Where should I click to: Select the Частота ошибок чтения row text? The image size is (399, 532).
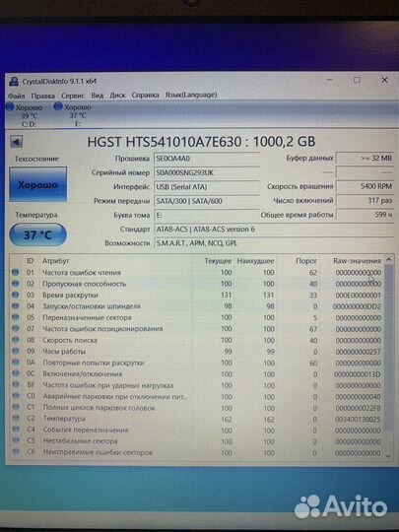[82, 273]
